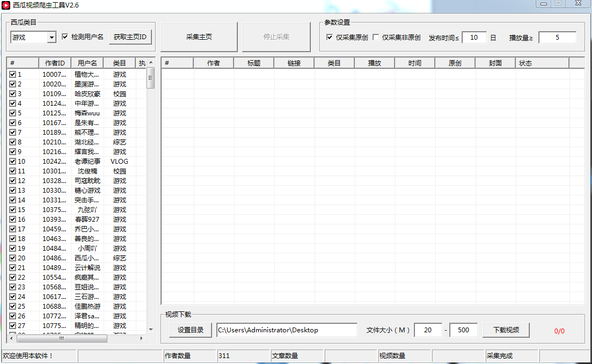The width and height of the screenshot is (592, 364).
Task: Uncheck row 10 老谭纪事 checkbox
Action: 12,162
